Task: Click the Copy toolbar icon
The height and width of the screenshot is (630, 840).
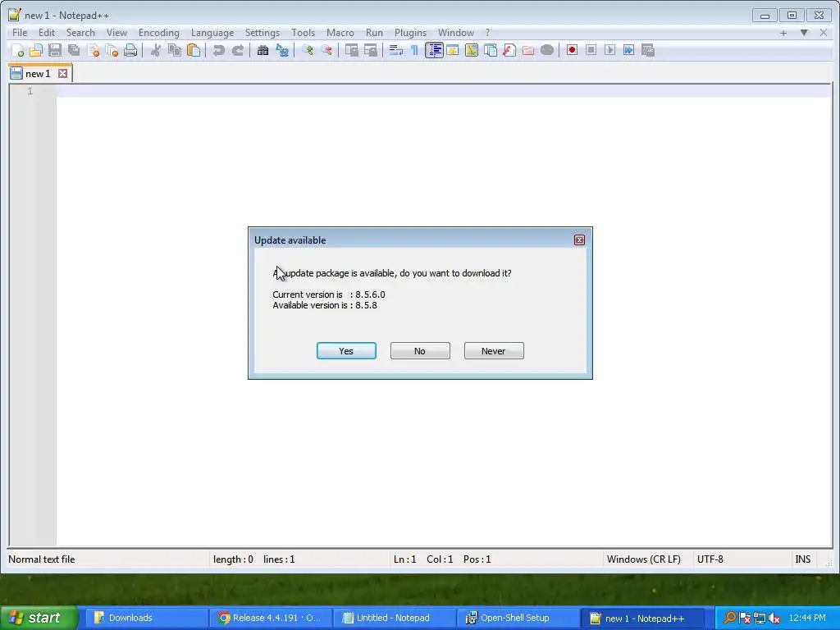Action: click(175, 50)
